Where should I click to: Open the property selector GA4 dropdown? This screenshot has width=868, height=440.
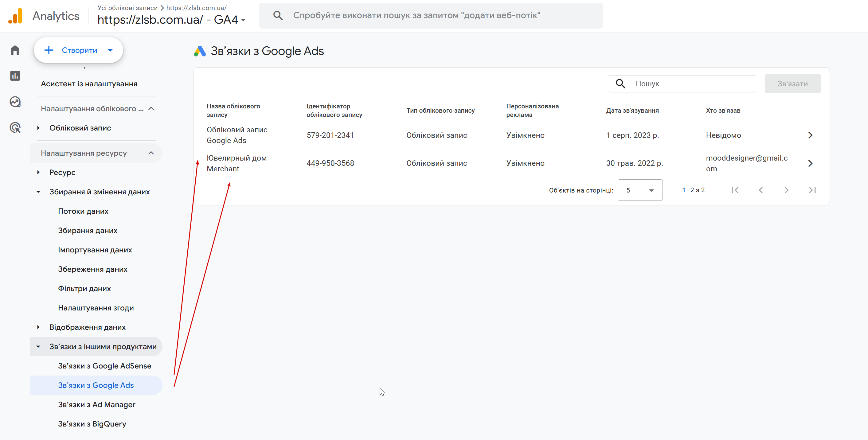click(x=243, y=20)
